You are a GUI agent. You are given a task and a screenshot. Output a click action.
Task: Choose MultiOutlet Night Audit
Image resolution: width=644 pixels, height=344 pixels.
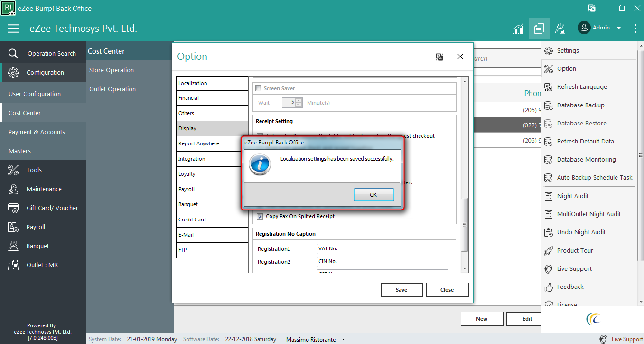[589, 214]
